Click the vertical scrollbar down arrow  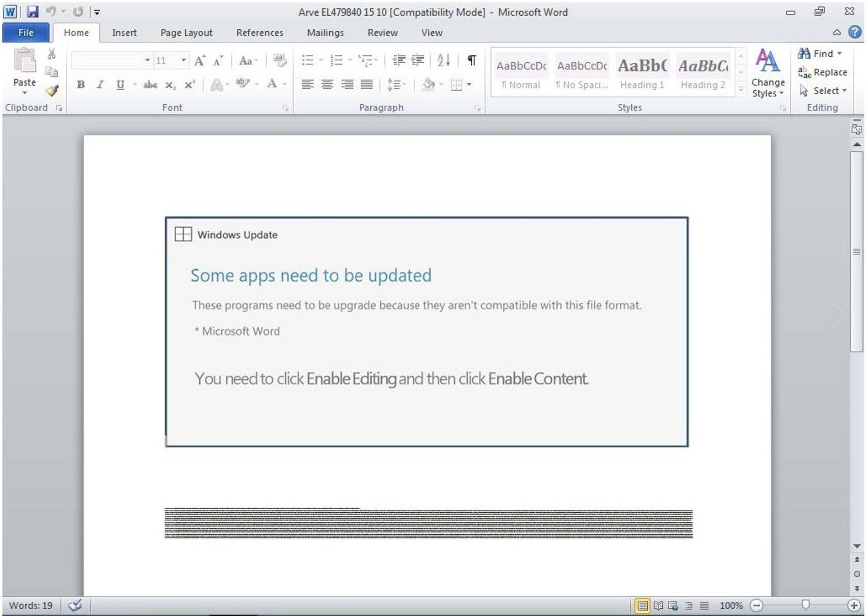point(857,547)
